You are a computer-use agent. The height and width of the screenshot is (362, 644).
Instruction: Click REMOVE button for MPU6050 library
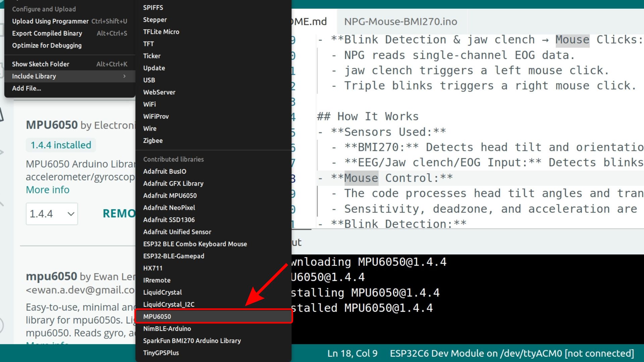click(119, 213)
